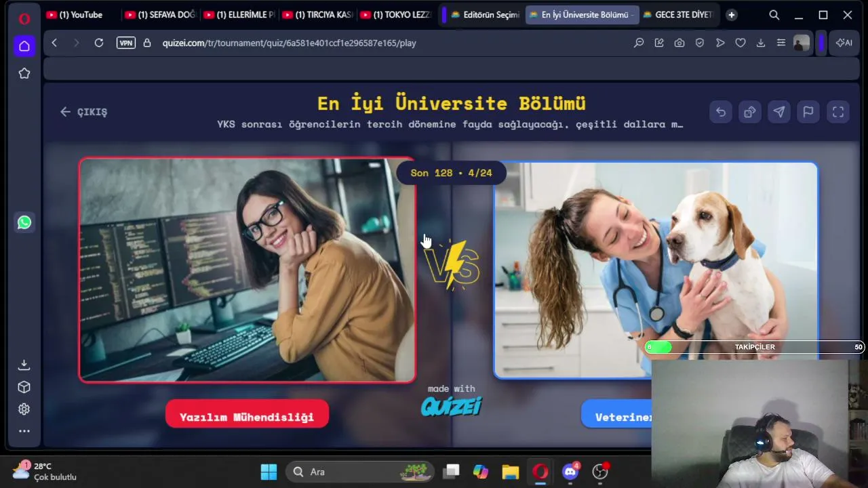Open a new tab with the plus button
Viewport: 868px width, 488px height.
tap(731, 15)
